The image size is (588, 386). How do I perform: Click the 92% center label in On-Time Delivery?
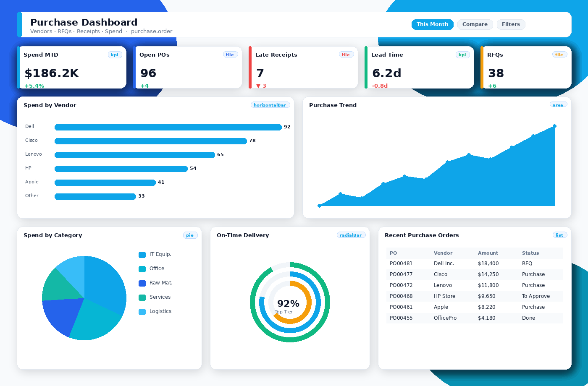pyautogui.click(x=288, y=303)
